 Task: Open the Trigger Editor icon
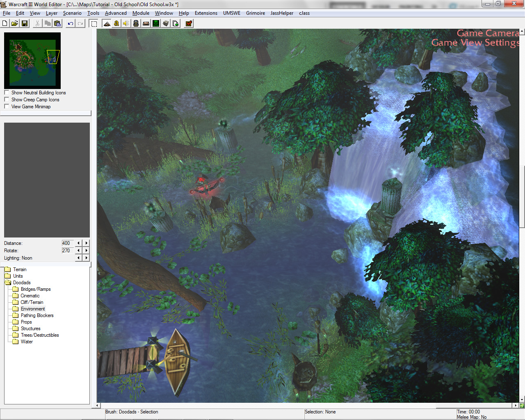pyautogui.click(x=116, y=24)
